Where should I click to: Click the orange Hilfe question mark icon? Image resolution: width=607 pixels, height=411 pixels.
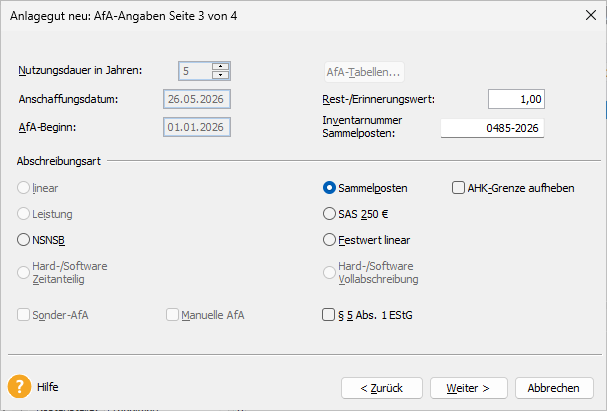pyautogui.click(x=19, y=387)
